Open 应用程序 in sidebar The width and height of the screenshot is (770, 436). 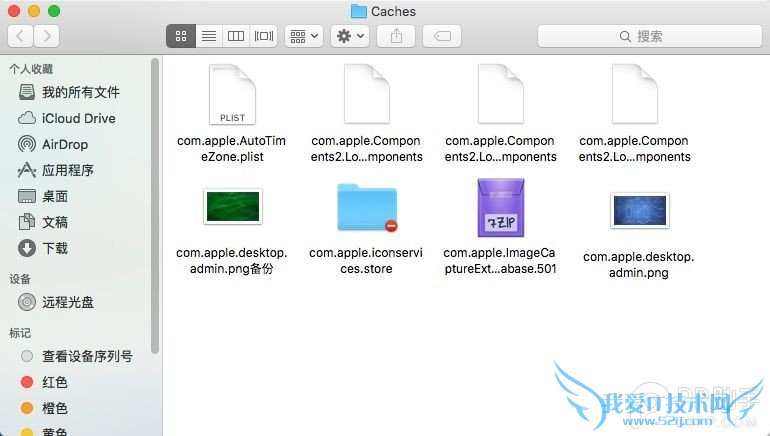click(x=68, y=170)
